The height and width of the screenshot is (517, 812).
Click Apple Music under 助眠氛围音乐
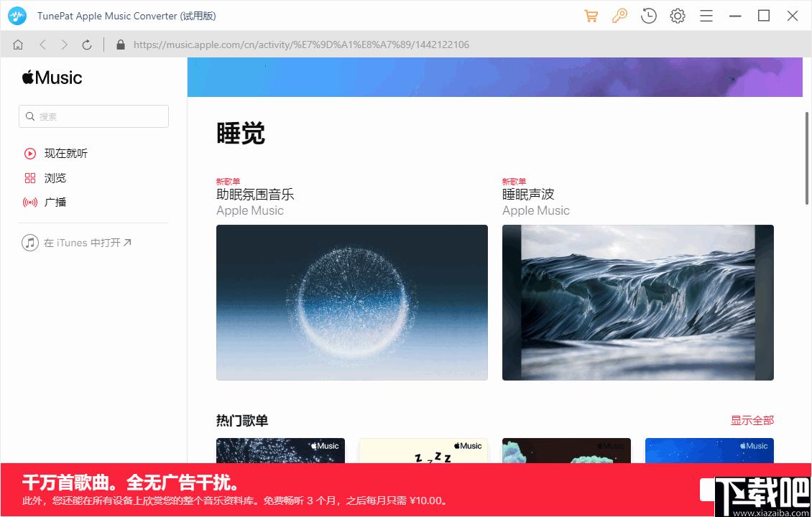[x=250, y=210]
